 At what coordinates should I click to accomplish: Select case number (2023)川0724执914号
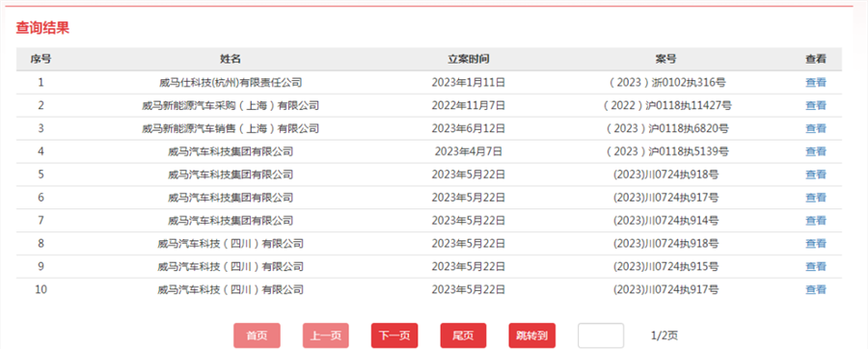tap(665, 221)
